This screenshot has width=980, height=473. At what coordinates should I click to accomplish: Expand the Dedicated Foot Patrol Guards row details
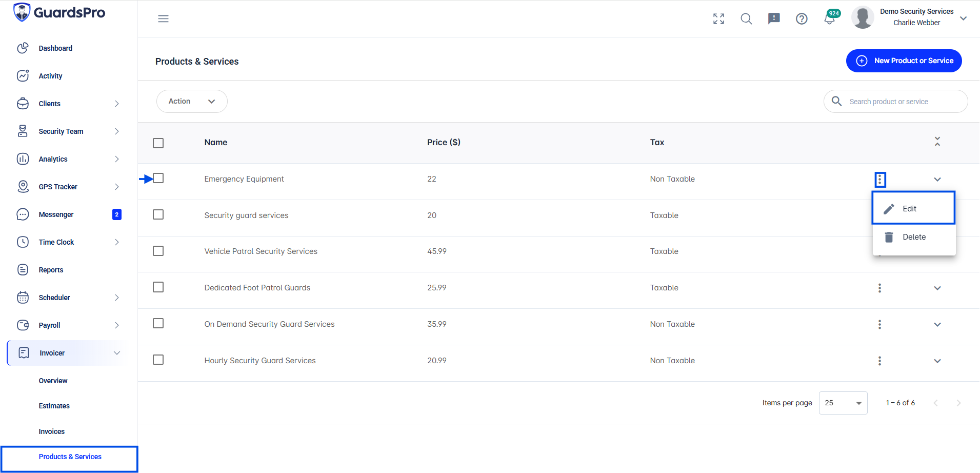[937, 288]
